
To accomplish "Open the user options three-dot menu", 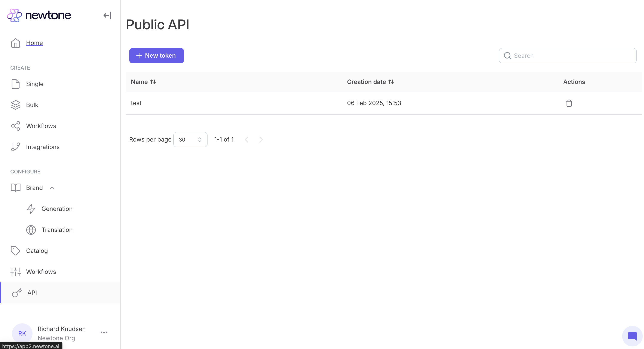I will [x=104, y=332].
